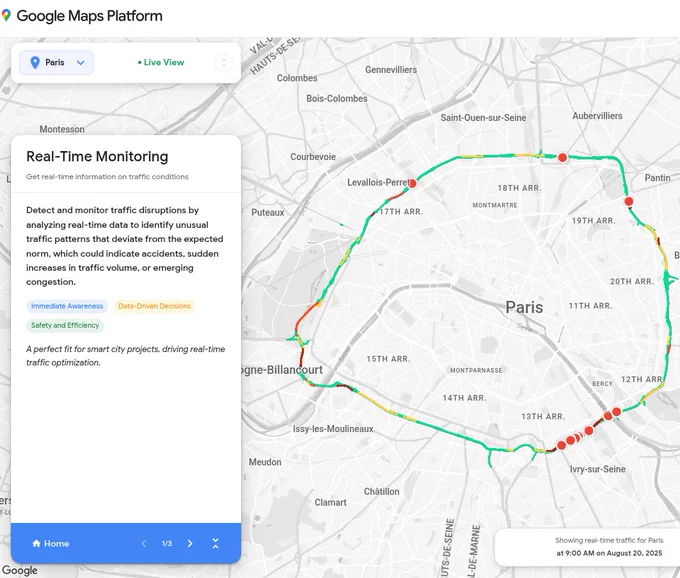This screenshot has height=578, width=680.
Task: Click the house icon beside Home
Action: (x=36, y=543)
